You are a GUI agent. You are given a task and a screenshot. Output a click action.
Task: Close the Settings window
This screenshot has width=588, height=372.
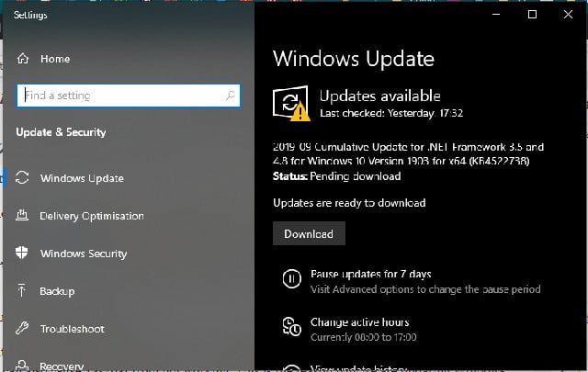tap(568, 15)
